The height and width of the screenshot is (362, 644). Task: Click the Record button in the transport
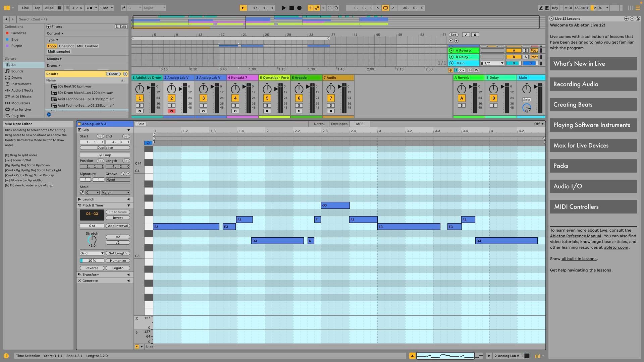(299, 8)
